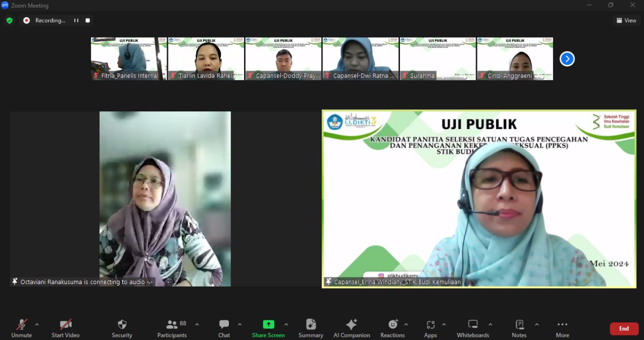Show More meeting controls
Screen dimensions: 644x340
tap(562, 328)
